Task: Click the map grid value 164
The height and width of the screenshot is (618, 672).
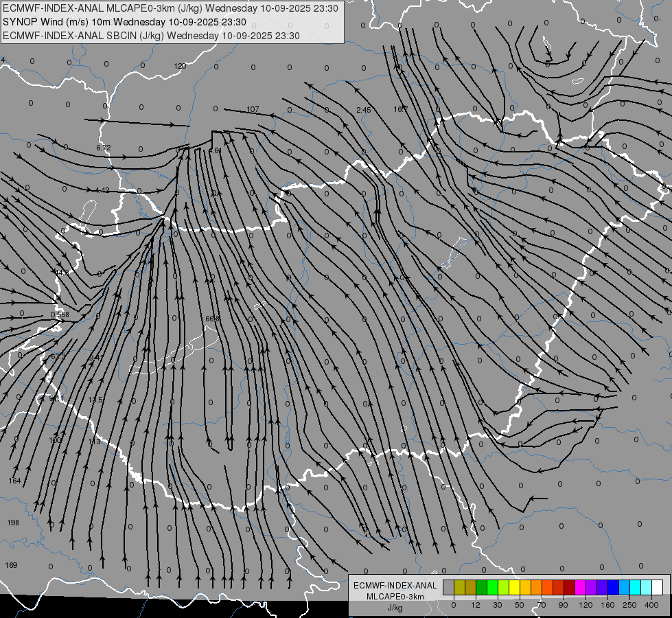Action: tap(14, 481)
